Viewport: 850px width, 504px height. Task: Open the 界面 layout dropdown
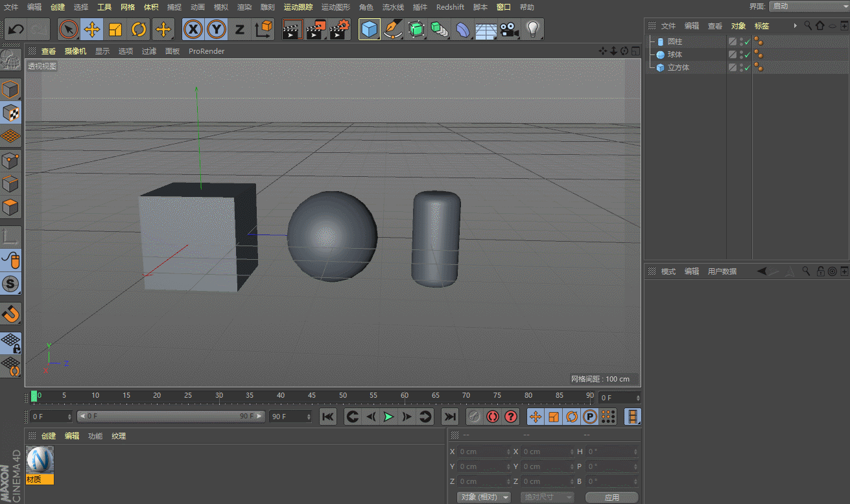click(x=808, y=6)
